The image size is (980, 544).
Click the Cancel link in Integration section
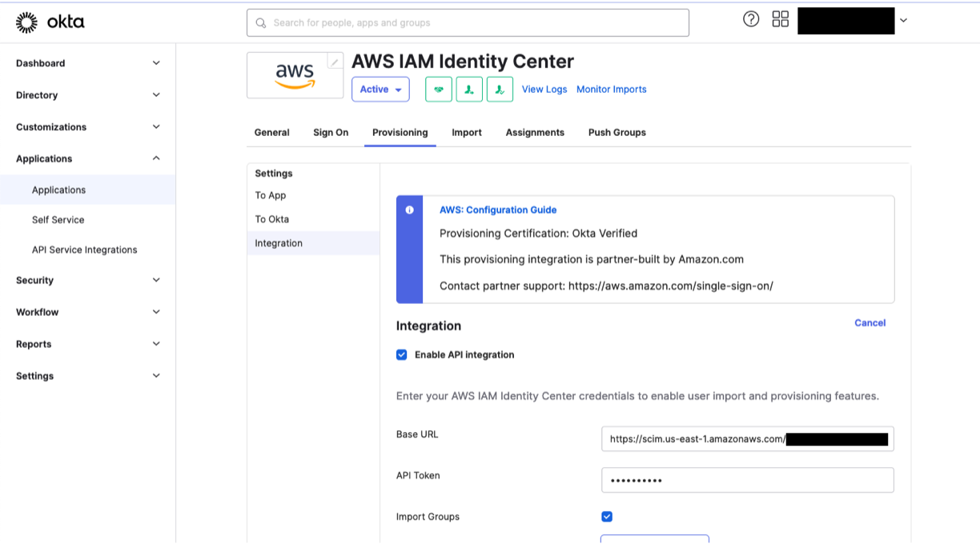tap(870, 322)
